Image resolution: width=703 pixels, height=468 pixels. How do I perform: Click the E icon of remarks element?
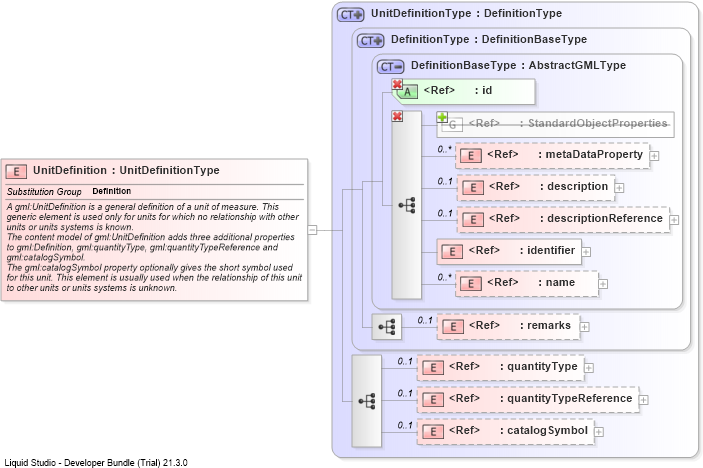point(453,327)
